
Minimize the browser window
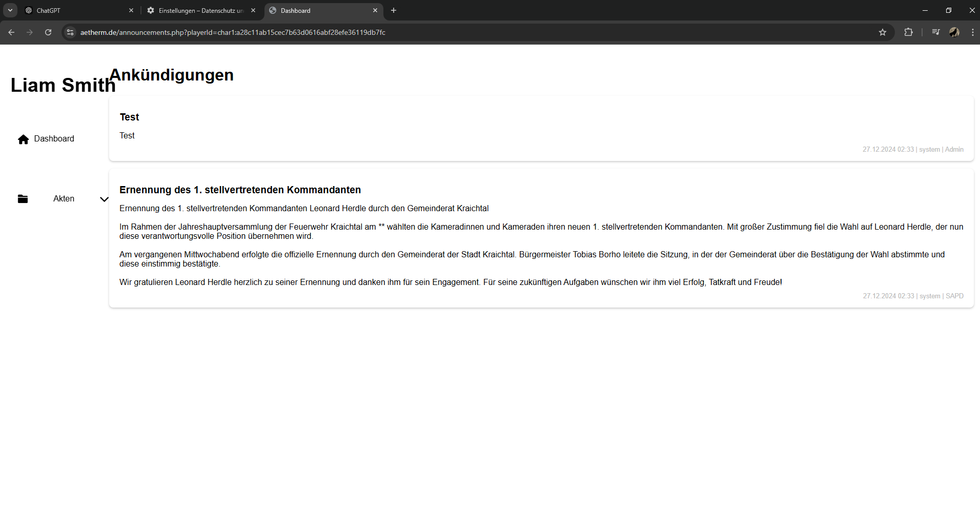[x=925, y=10]
